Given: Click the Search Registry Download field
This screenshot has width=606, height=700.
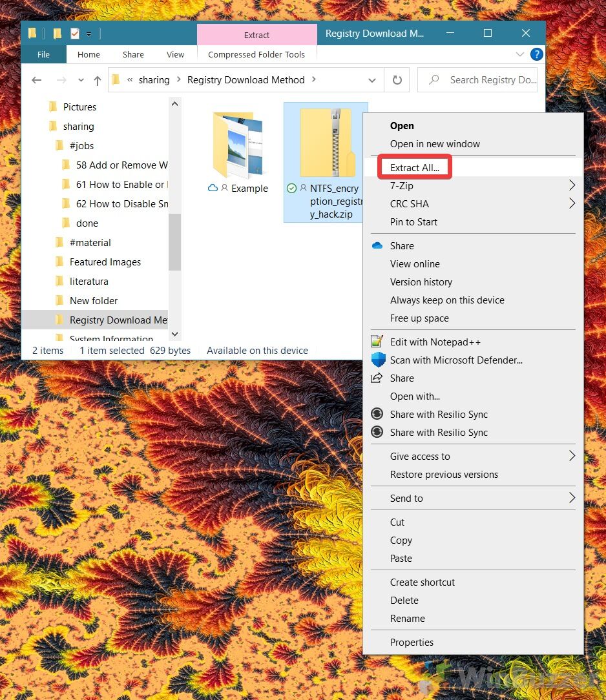Looking at the screenshot, I should 477,80.
